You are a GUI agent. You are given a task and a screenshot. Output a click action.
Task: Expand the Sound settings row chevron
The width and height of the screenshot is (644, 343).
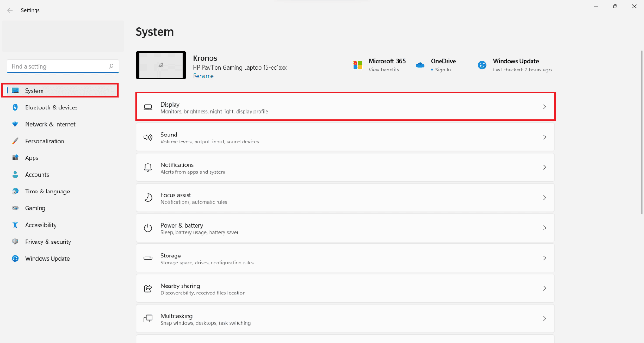click(x=544, y=137)
